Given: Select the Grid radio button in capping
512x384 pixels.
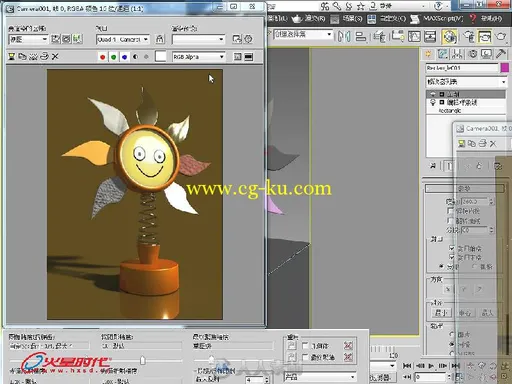Looking at the screenshot, I should pos(474,267).
